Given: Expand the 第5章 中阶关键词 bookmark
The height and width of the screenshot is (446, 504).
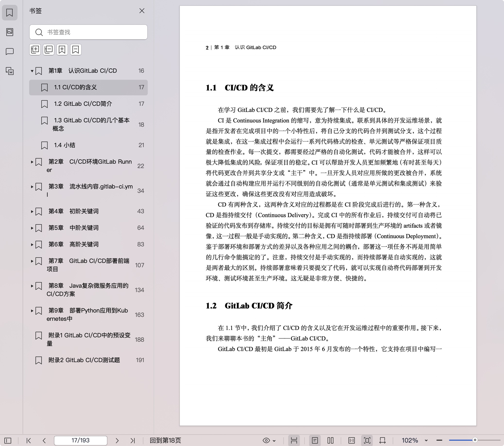Looking at the screenshot, I should tap(32, 228).
